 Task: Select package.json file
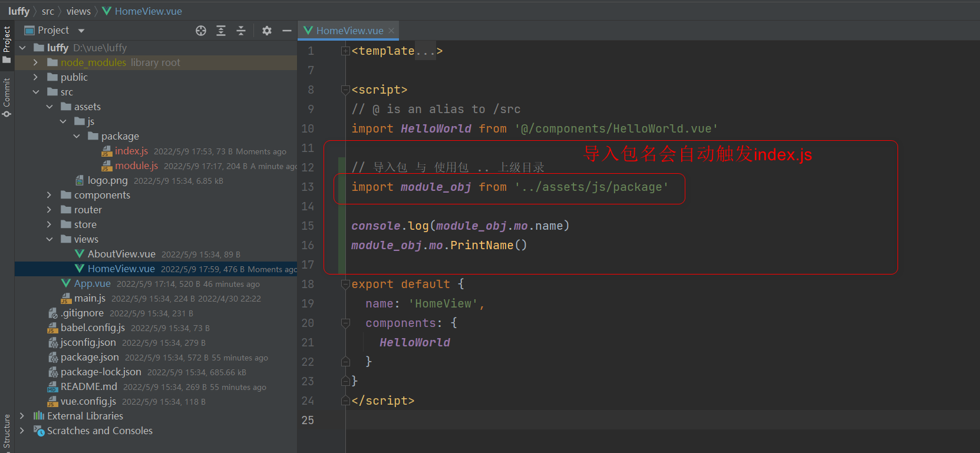point(90,357)
